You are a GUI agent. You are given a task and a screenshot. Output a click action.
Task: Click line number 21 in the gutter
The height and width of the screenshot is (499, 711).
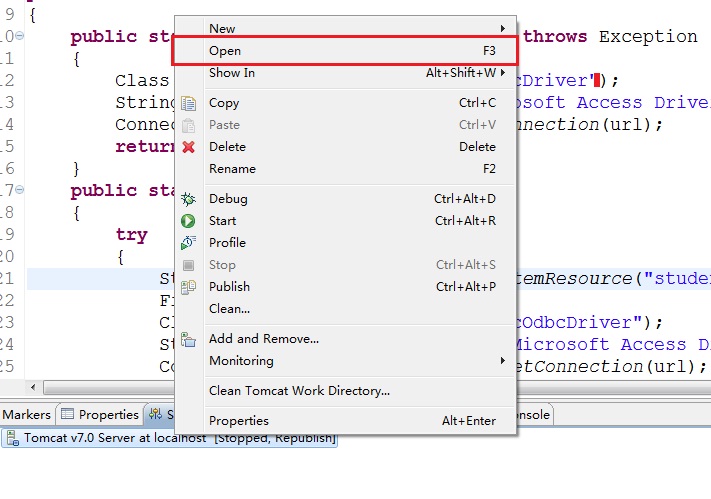(7, 278)
